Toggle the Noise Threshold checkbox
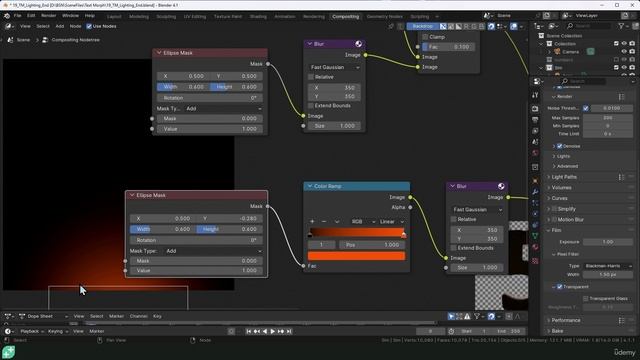Screen dimensions: 640x360 point(586,108)
